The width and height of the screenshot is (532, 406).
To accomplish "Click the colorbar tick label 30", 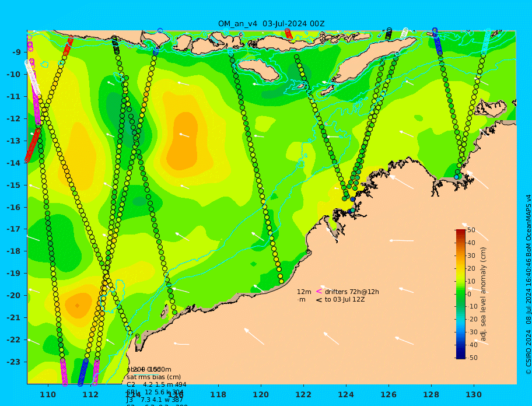I will point(471,256).
